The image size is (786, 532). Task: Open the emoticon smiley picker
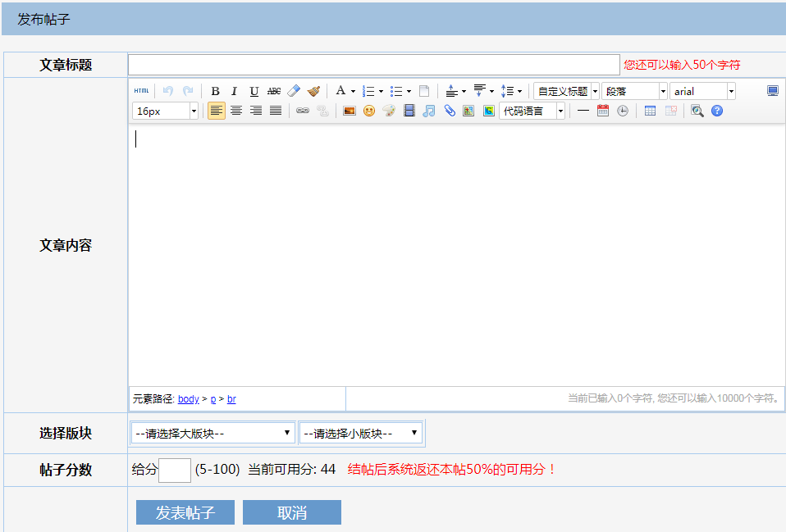[x=369, y=111]
